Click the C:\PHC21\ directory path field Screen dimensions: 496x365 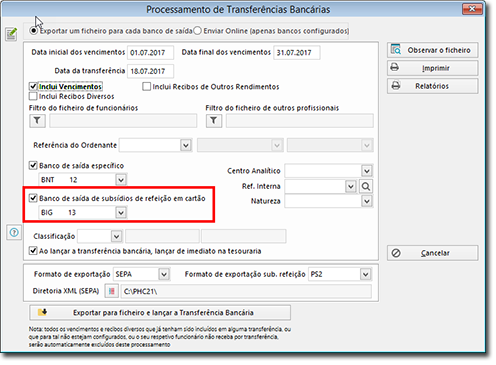(x=246, y=291)
